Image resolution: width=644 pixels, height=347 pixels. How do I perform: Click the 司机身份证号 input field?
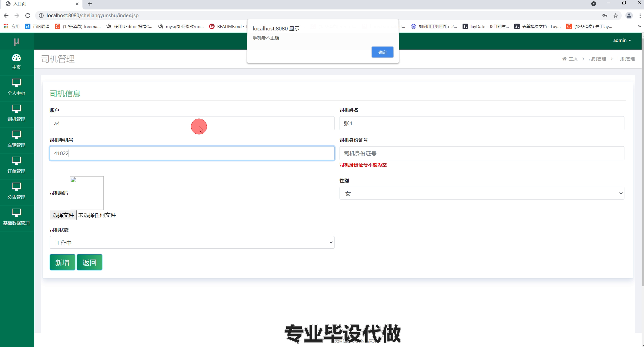tap(482, 153)
